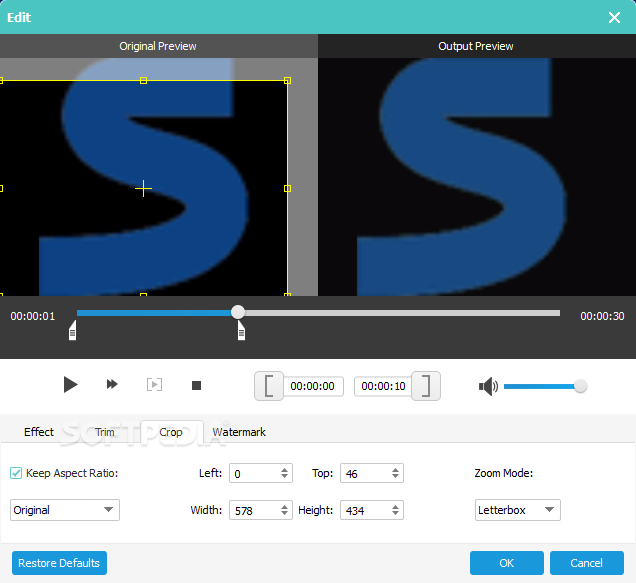Switch to the Trim tab
This screenshot has height=583, width=636.
105,432
